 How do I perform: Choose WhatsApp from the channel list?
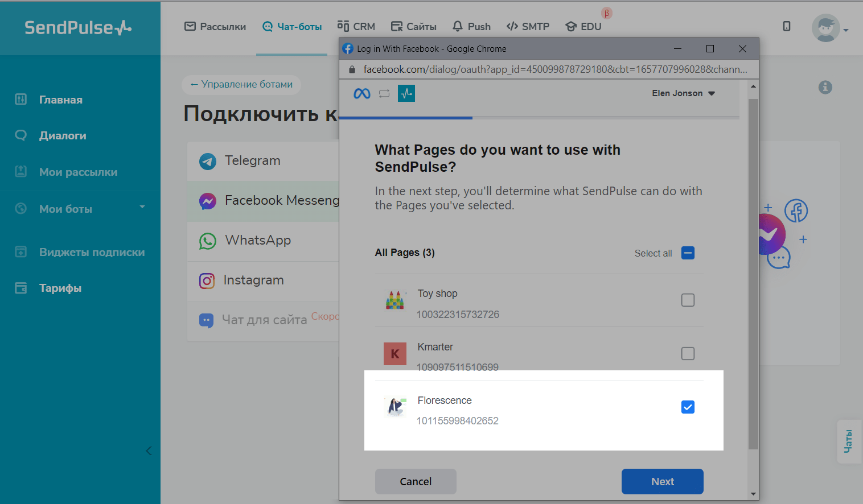257,241
